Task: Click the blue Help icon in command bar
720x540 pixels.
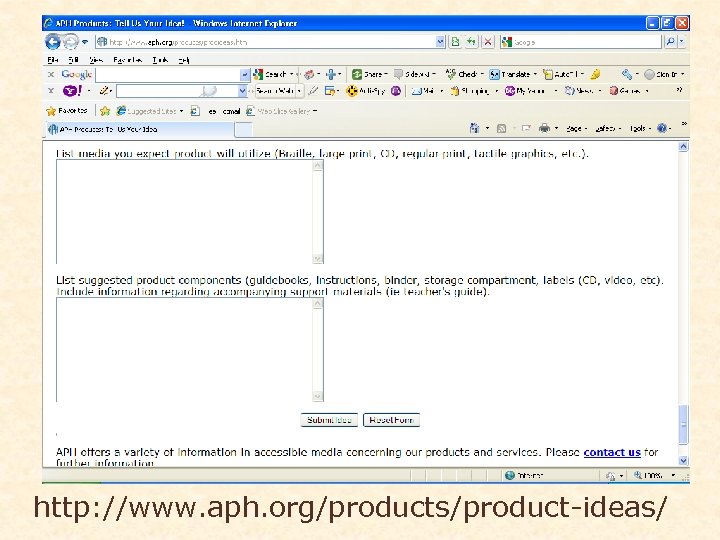Action: click(662, 128)
